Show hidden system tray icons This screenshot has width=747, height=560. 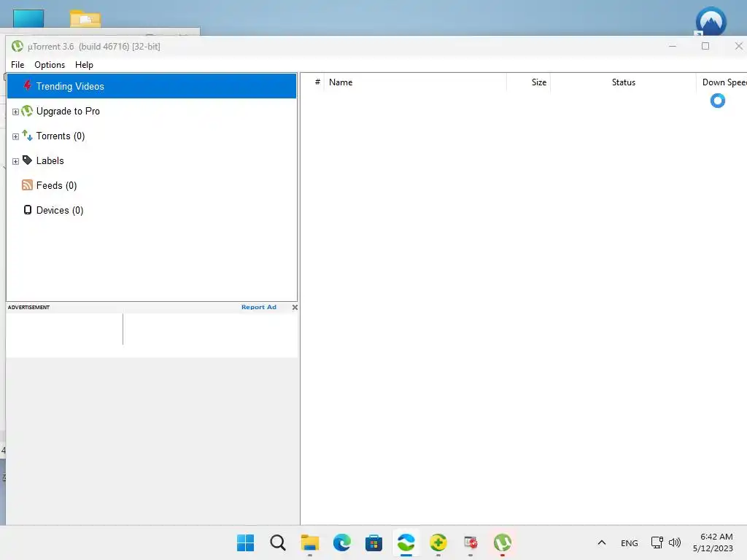point(602,542)
